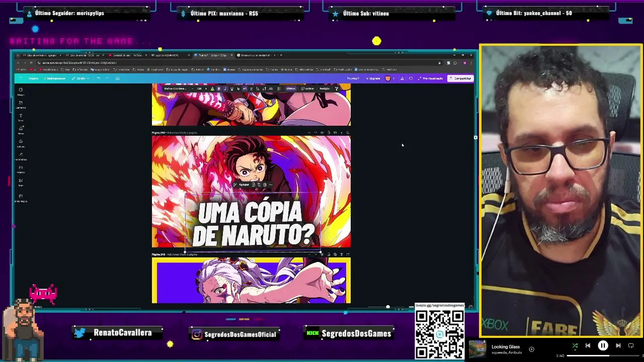Redo the action in Canva header
The image size is (644, 362).
click(x=107, y=78)
